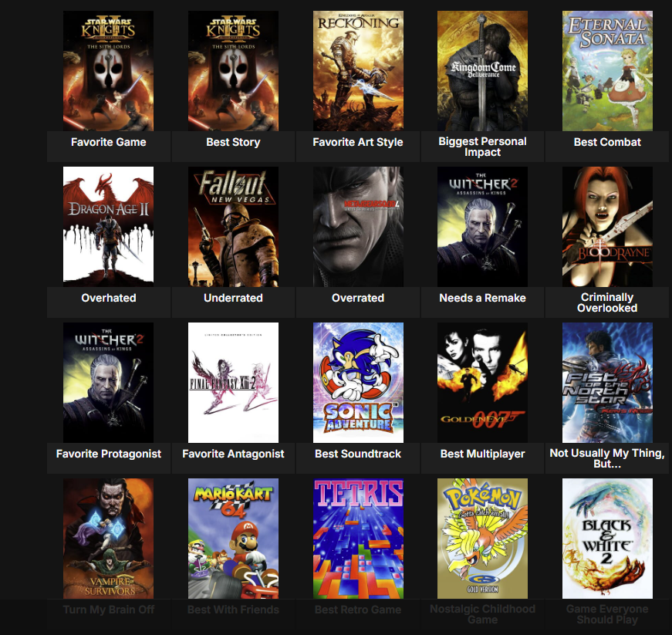Open the Vampire Survivors cover
Screen dimensions: 672x635
(x=109, y=539)
